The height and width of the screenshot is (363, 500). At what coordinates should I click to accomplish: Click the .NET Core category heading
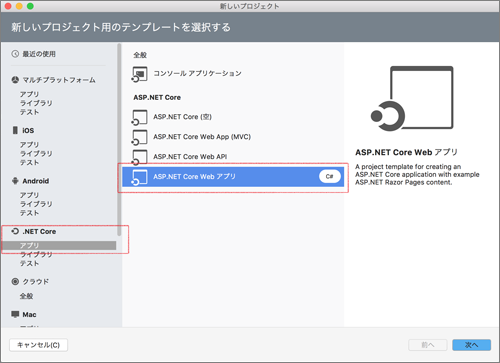coord(39,231)
